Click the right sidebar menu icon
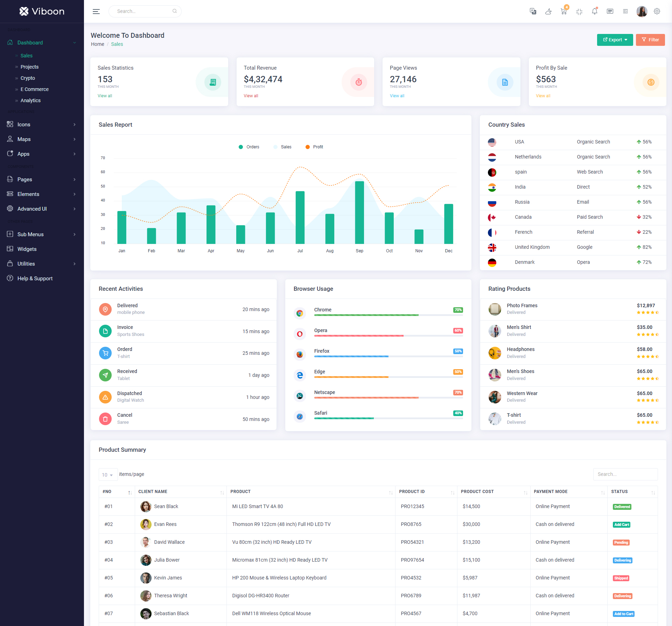 [625, 11]
